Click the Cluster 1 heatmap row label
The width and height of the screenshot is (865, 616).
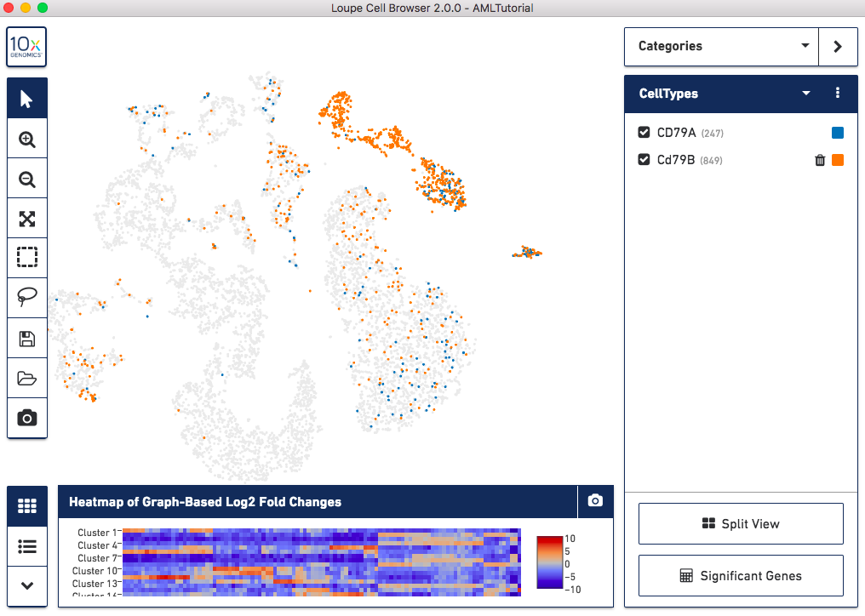click(97, 533)
